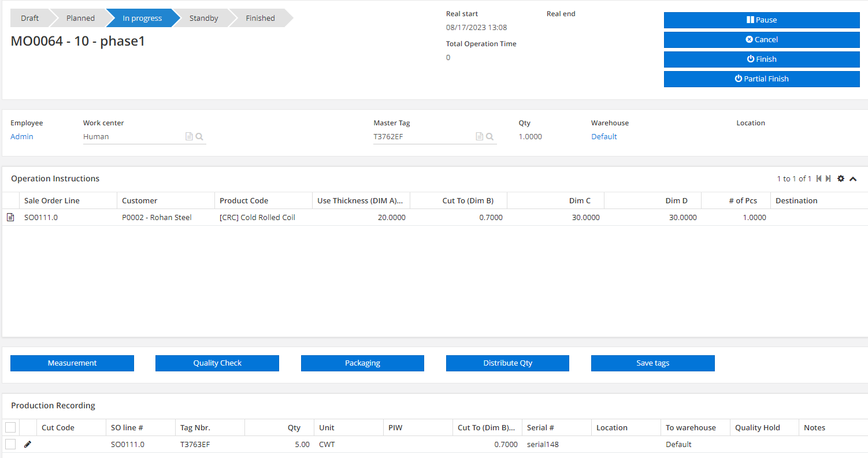Select the Finished stage
Image resolution: width=868 pixels, height=458 pixels.
tap(259, 18)
